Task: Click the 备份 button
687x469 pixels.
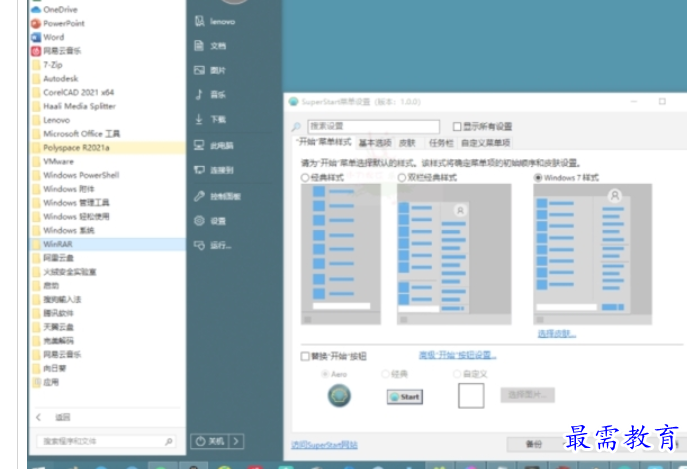Action: click(x=534, y=444)
